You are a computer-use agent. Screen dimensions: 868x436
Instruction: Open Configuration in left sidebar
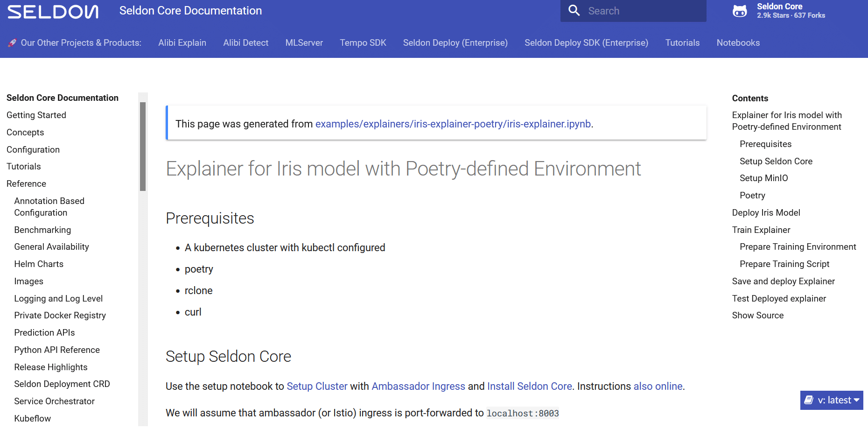click(33, 150)
